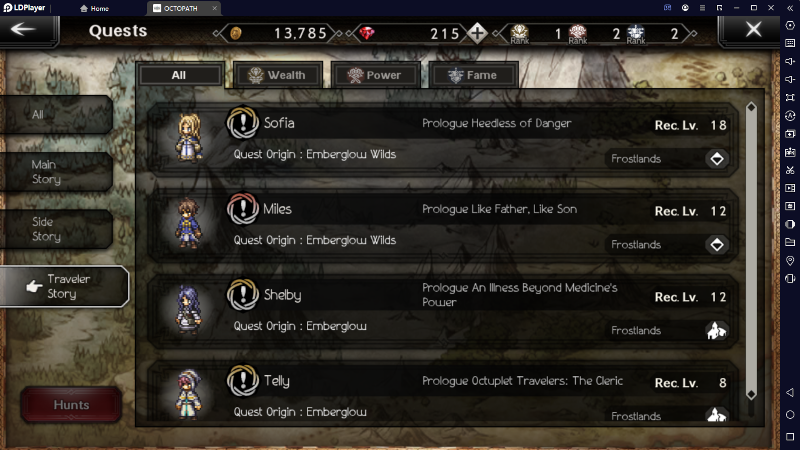The image size is (800, 450).
Task: Click the back arrow in Quests header
Action: point(23,30)
